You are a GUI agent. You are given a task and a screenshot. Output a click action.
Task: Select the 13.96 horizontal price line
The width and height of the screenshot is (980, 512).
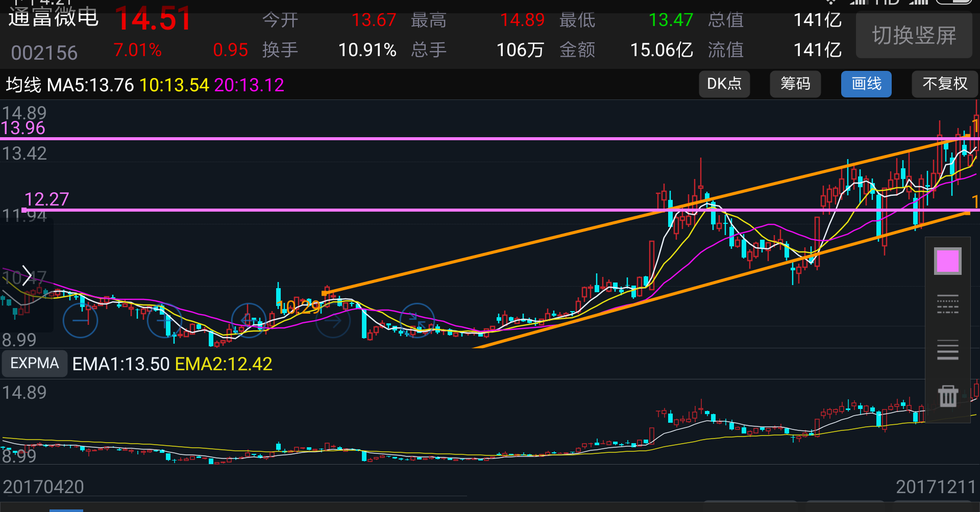tap(490, 138)
